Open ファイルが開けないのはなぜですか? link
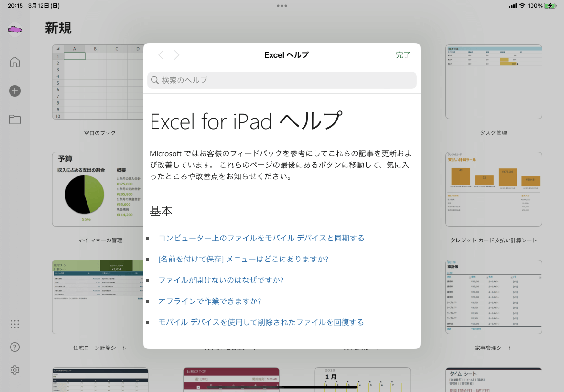 [221, 280]
